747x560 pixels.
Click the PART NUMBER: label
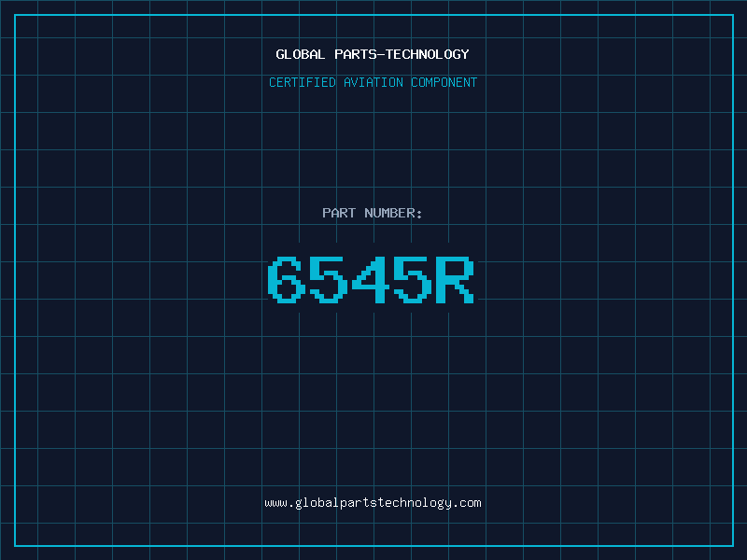(x=372, y=213)
